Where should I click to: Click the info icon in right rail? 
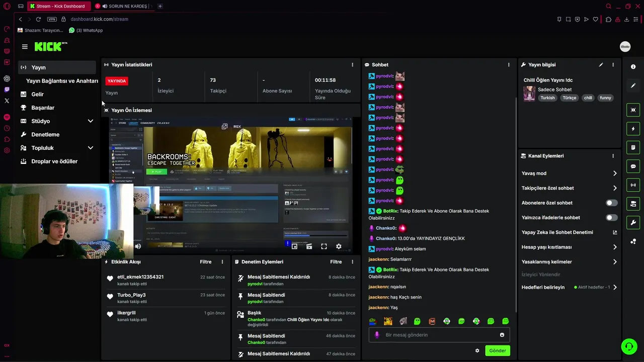[633, 67]
